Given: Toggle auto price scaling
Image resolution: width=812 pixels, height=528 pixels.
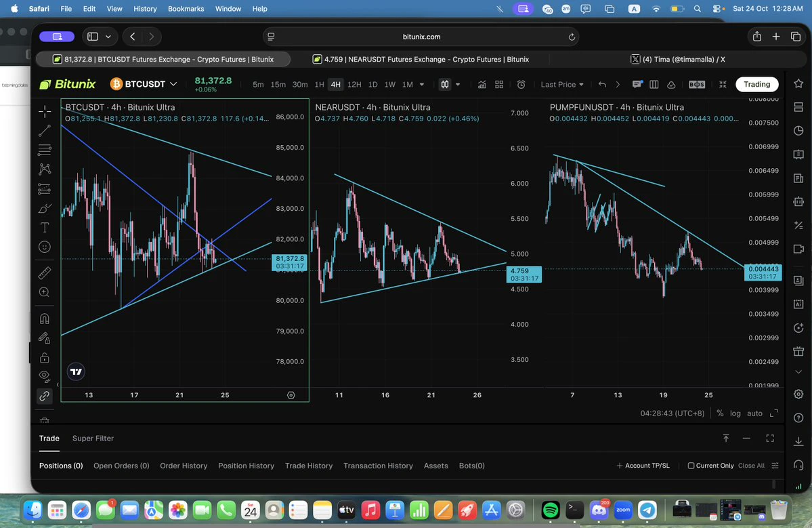Looking at the screenshot, I should tap(754, 413).
